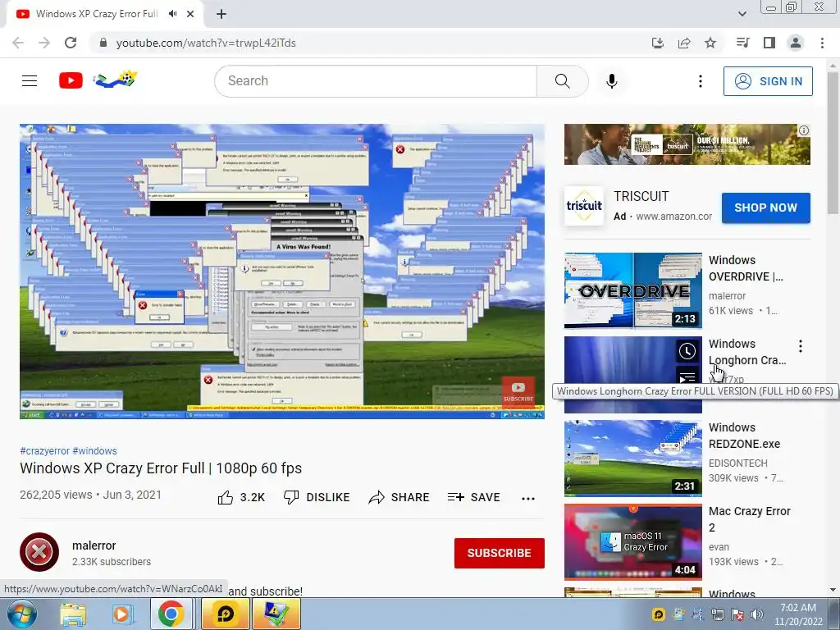Click the address bar URL text

[x=206, y=43]
